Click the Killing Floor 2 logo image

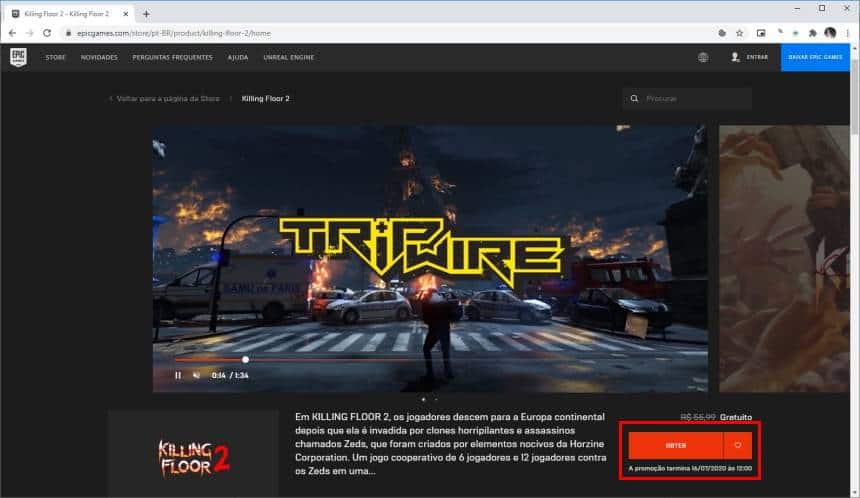click(194, 459)
